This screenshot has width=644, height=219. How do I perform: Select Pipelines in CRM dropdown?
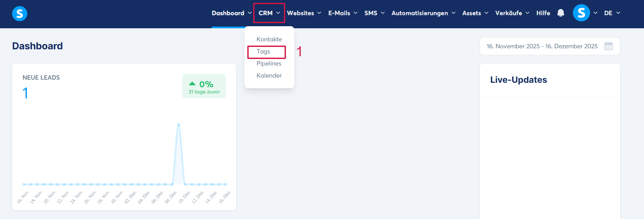click(269, 63)
